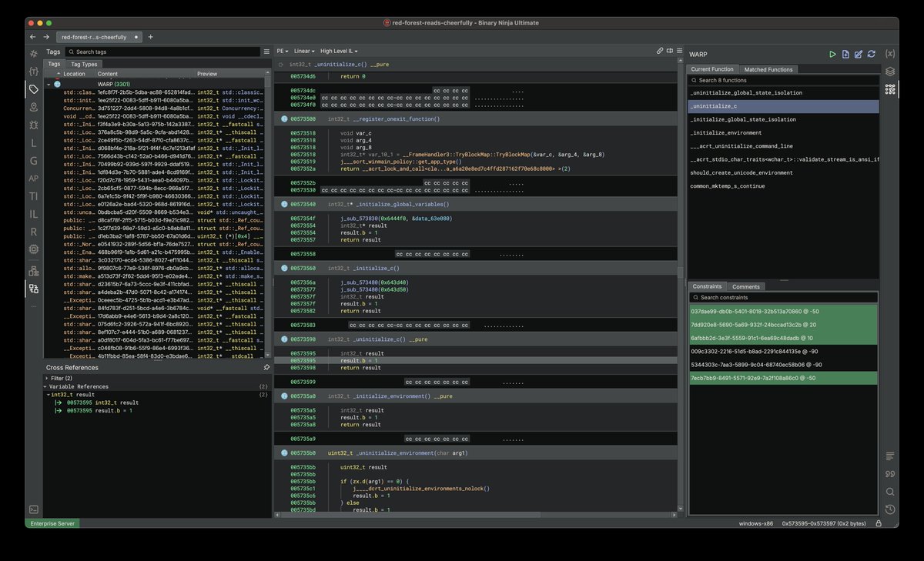Click the R sidebar icon
Screen dimensions: 924x561
(x=33, y=232)
